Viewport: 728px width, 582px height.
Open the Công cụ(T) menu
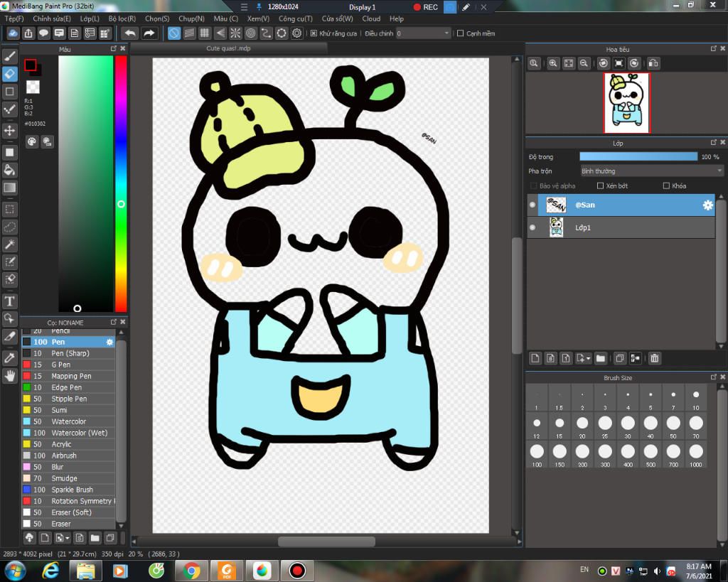click(x=295, y=19)
